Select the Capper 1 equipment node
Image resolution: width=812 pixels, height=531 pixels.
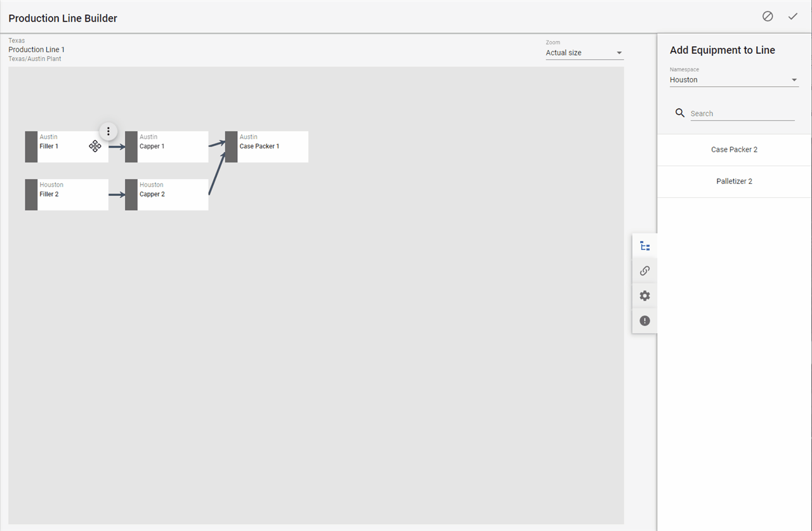[x=172, y=147]
